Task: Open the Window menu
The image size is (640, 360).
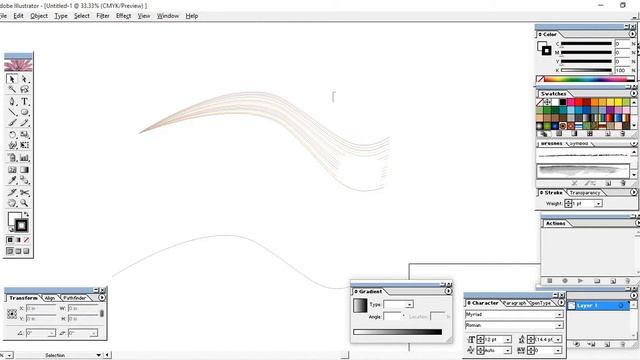Action: (168, 16)
